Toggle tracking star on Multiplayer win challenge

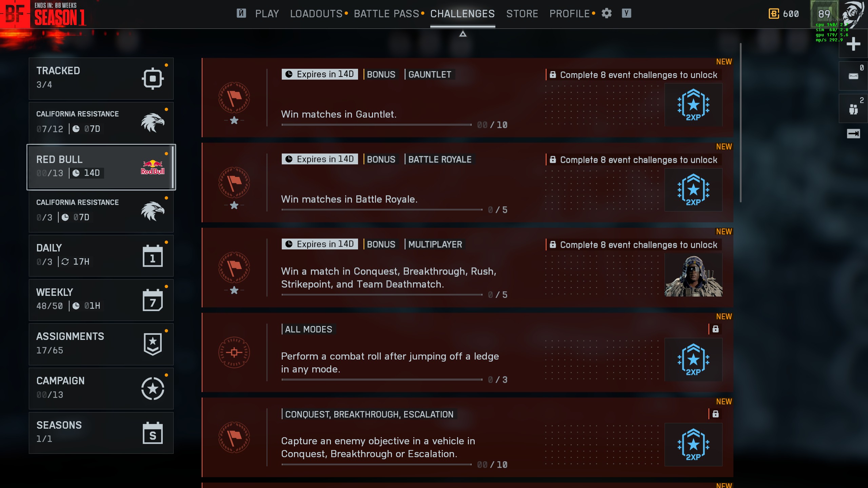[x=234, y=290]
